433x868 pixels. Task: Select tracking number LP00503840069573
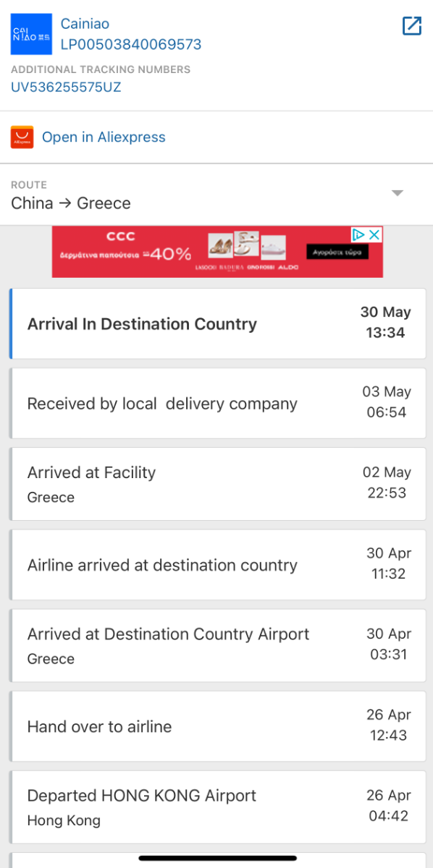131,45
